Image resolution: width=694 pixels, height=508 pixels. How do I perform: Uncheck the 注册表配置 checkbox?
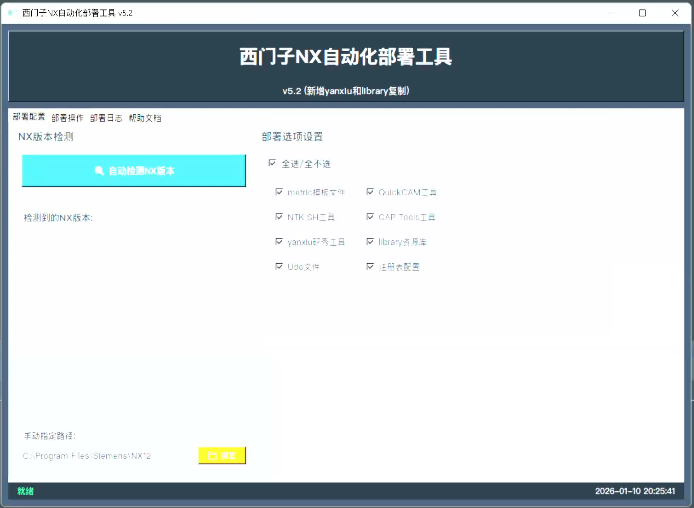pos(370,266)
